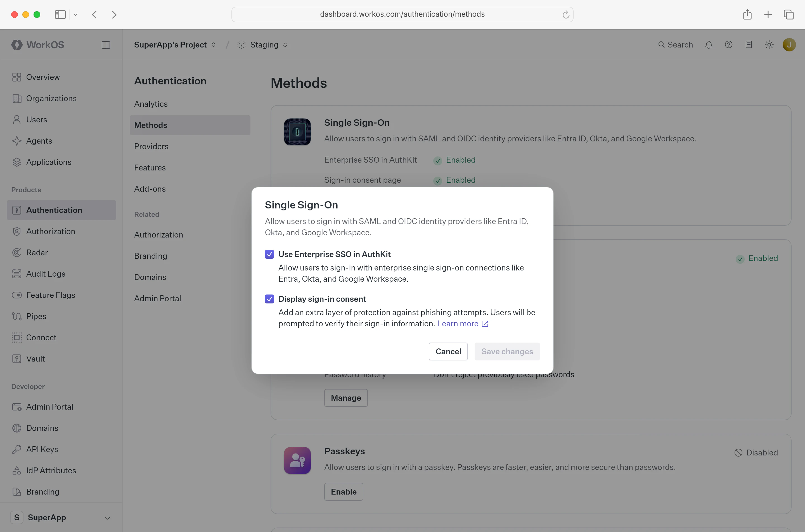Click Manage button under password settings
The height and width of the screenshot is (532, 805).
tap(346, 398)
